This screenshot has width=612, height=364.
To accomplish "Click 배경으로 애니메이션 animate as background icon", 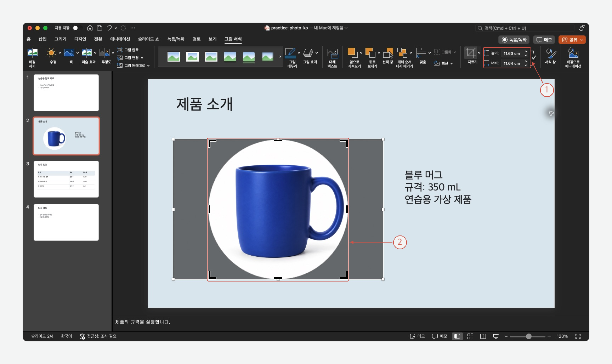I will pos(573,53).
